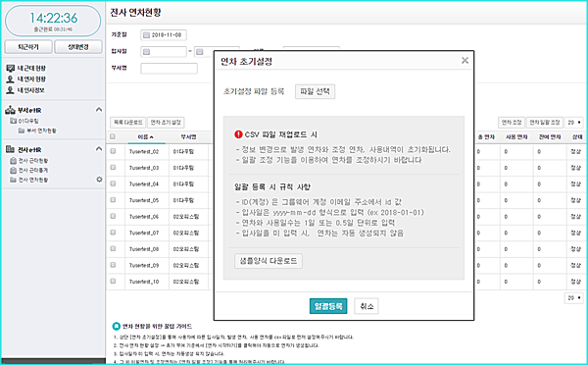Sort by the 이름 column header
This screenshot has width=588, height=365.
click(x=146, y=137)
